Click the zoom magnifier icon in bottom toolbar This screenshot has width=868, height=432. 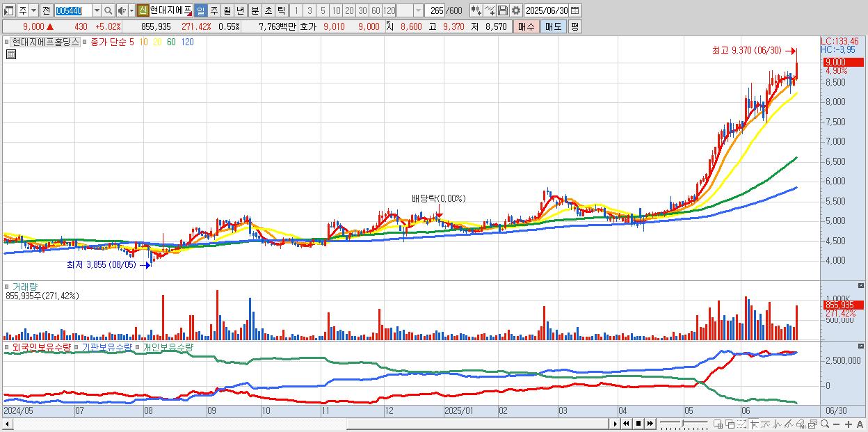[x=825, y=424]
